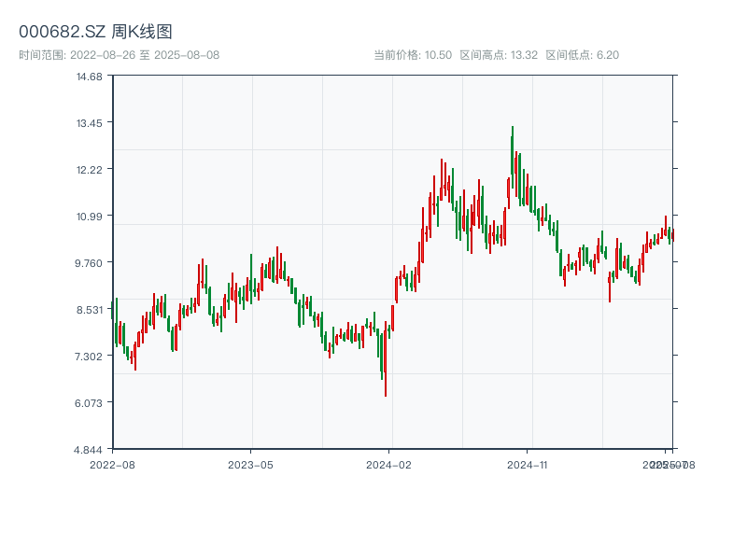This screenshot has height=560, width=747.
Task: Click the 区间低点 6.20 label
Action: pos(582,55)
